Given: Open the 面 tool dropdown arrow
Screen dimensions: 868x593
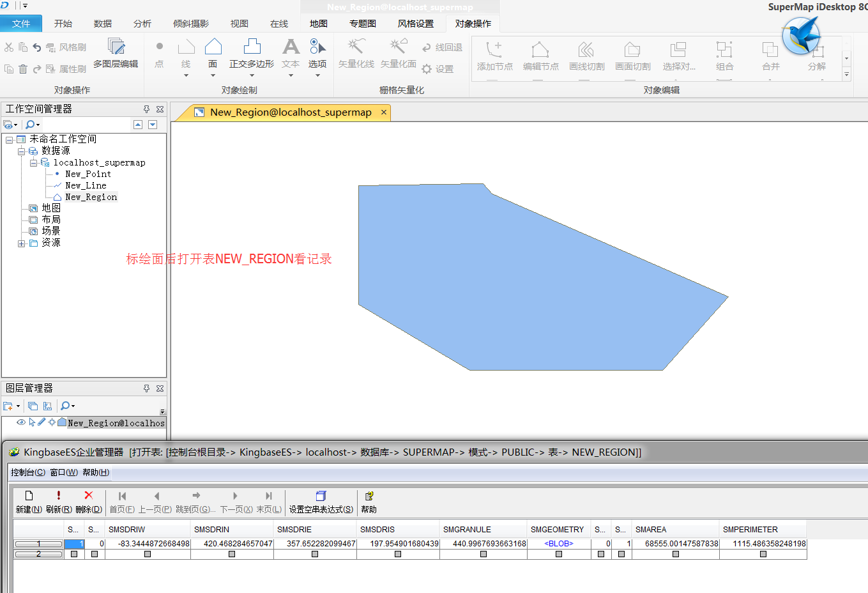Looking at the screenshot, I should pos(213,75).
